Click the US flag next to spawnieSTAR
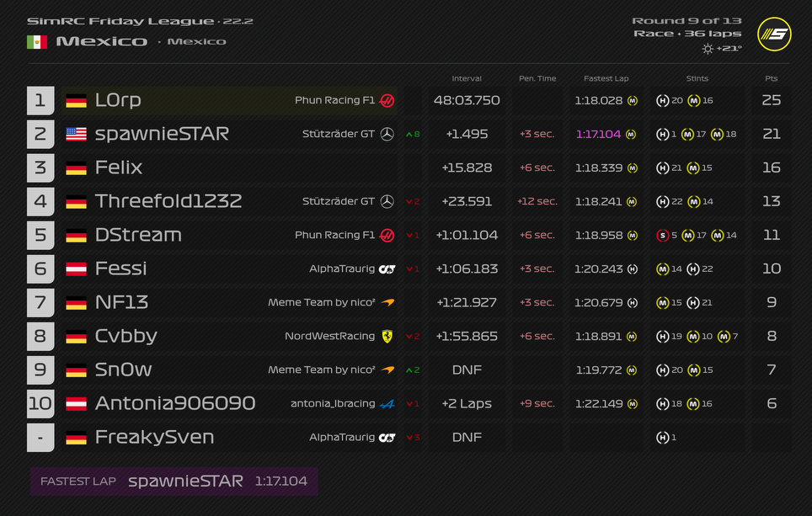This screenshot has width=812, height=516. pyautogui.click(x=77, y=134)
